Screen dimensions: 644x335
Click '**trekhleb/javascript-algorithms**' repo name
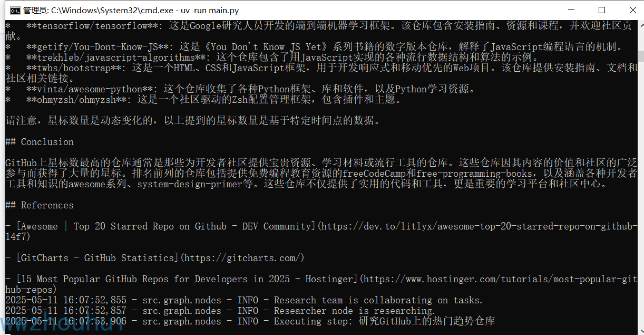(x=116, y=58)
